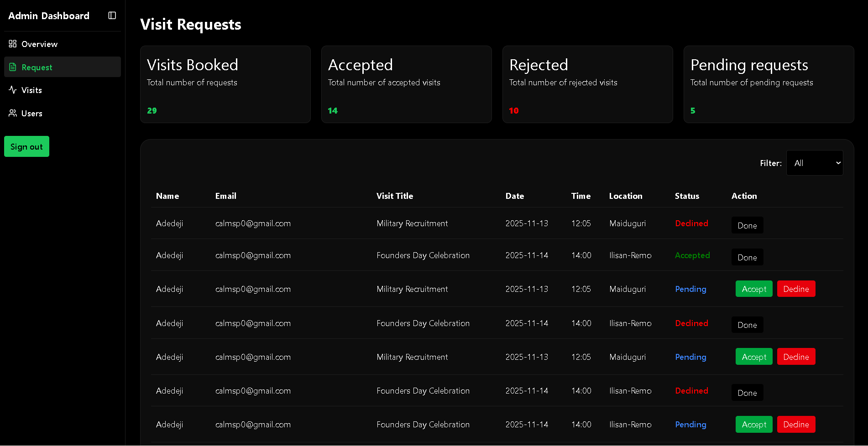
Task: Click the Filter dropdown chevron
Action: click(838, 163)
